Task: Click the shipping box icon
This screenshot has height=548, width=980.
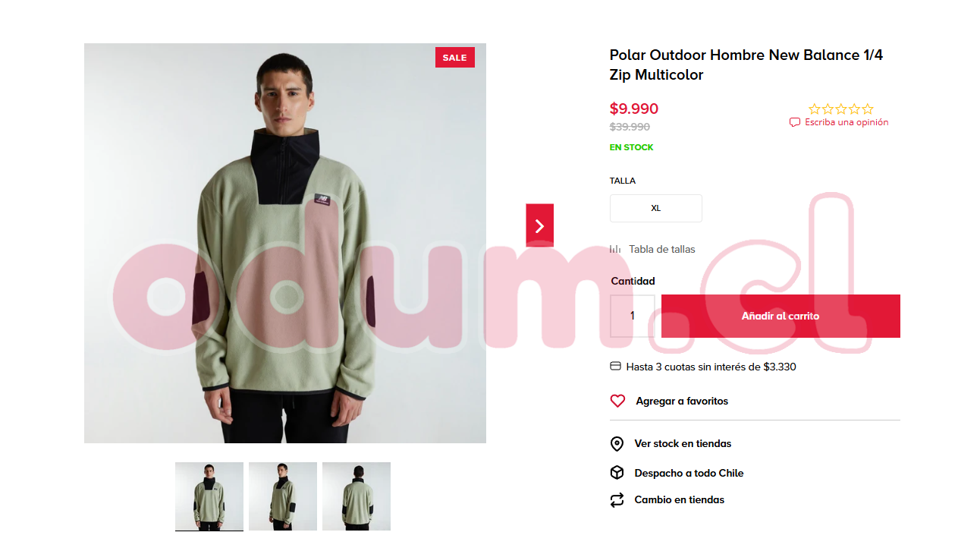Action: tap(617, 473)
